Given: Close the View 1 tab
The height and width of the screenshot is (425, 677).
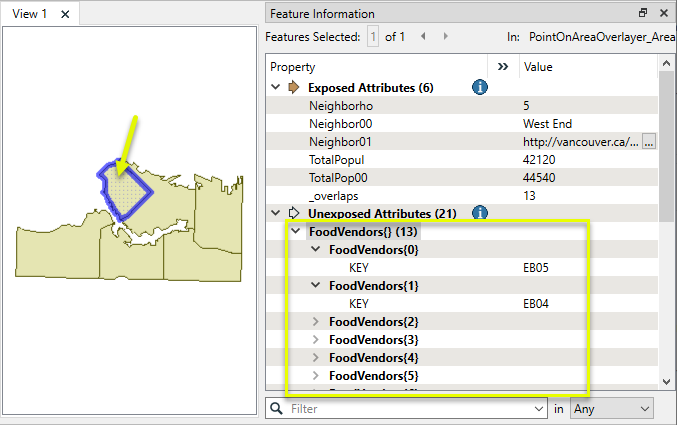Looking at the screenshot, I should click(x=65, y=14).
